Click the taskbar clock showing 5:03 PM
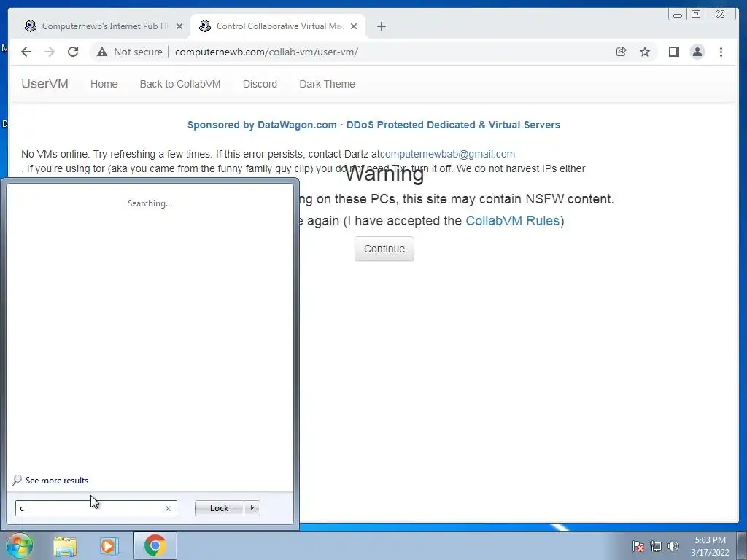This screenshot has height=560, width=747. pos(710,546)
